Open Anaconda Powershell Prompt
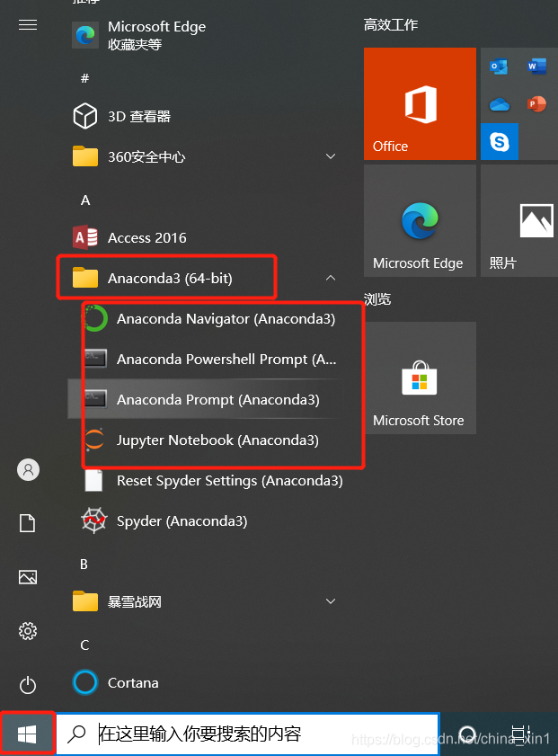 (207, 360)
